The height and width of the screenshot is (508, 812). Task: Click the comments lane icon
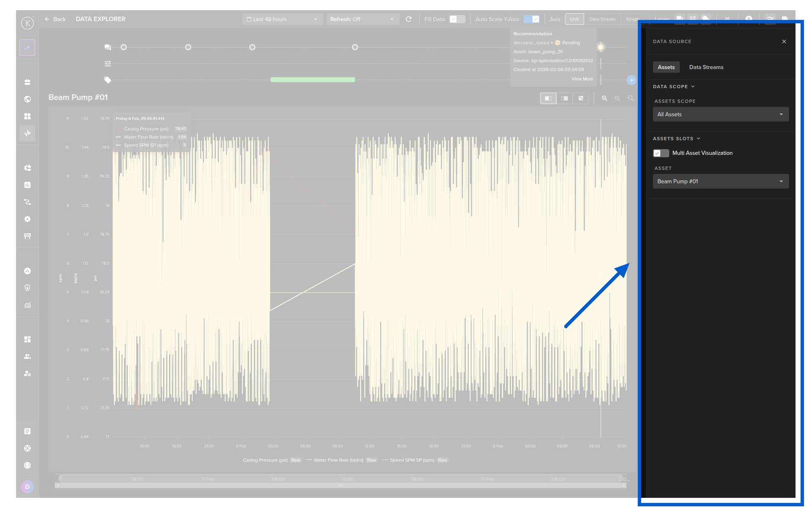[108, 47]
